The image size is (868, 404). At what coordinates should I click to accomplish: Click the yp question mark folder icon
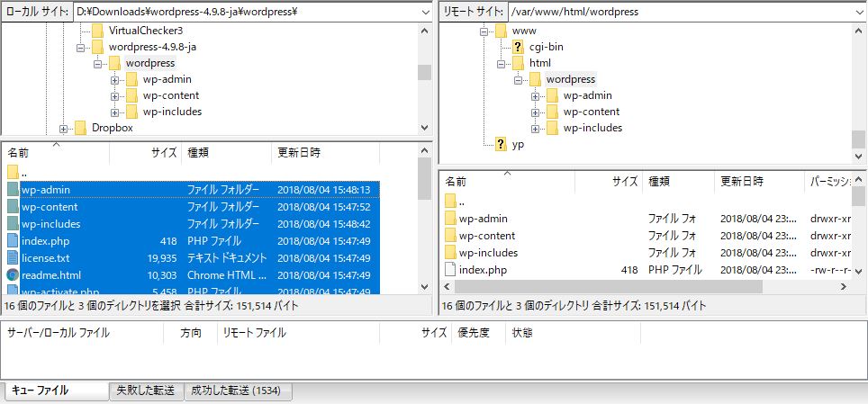[x=501, y=145]
